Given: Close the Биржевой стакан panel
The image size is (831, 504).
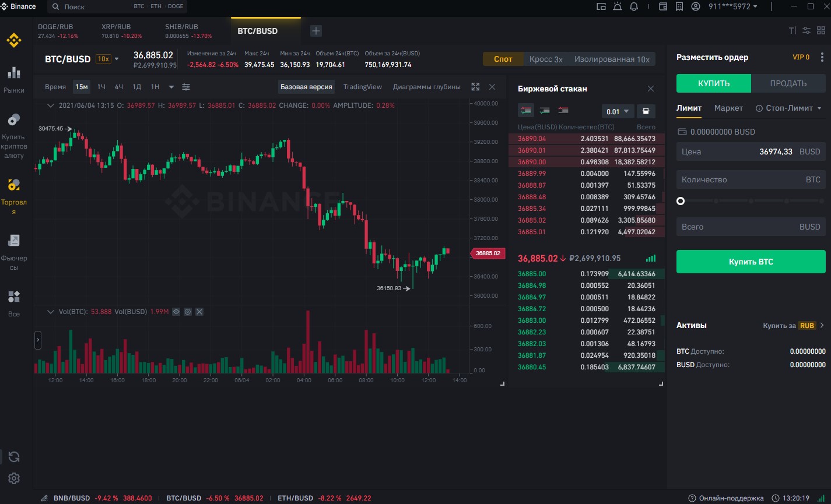Looking at the screenshot, I should (x=651, y=89).
